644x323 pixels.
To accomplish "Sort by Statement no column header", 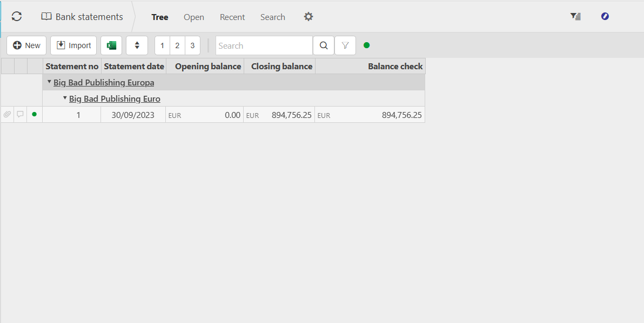I will (72, 66).
